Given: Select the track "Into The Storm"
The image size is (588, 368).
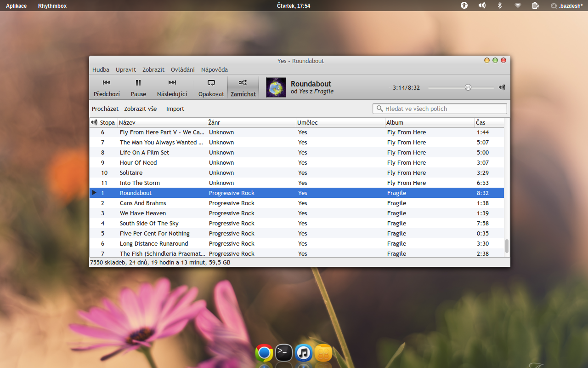Looking at the screenshot, I should pyautogui.click(x=297, y=183).
